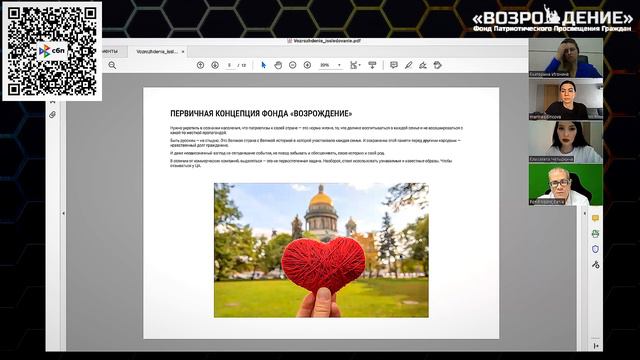Open the zoom percentage dropdown

pyautogui.click(x=339, y=65)
